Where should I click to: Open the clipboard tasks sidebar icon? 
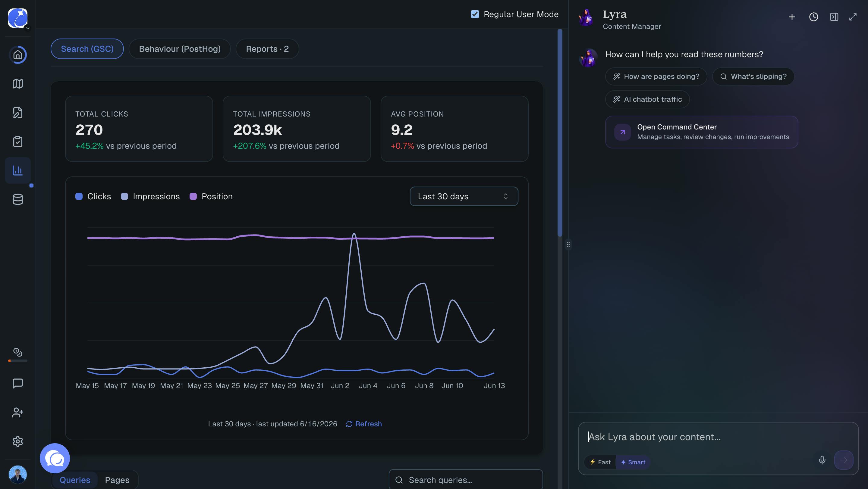click(17, 141)
